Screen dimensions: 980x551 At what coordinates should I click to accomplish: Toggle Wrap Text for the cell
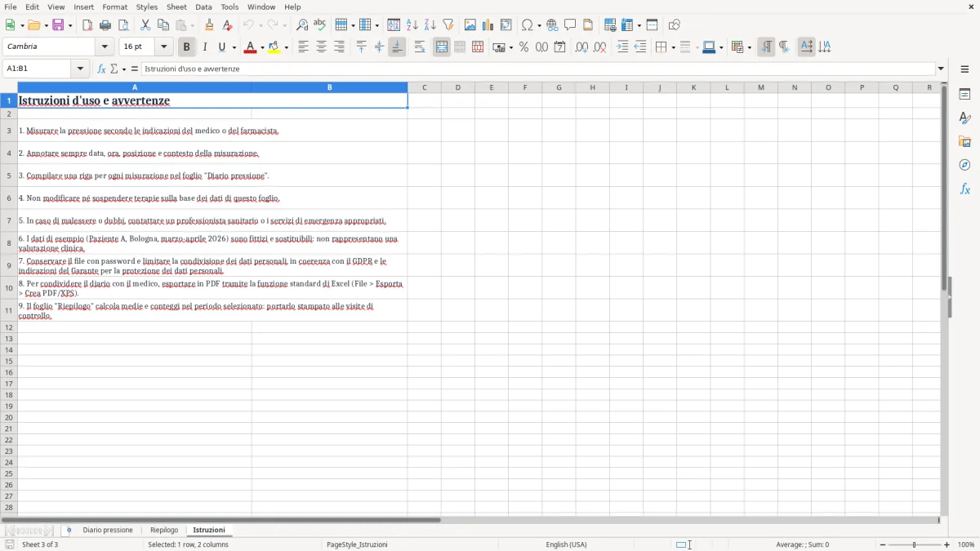tap(420, 47)
